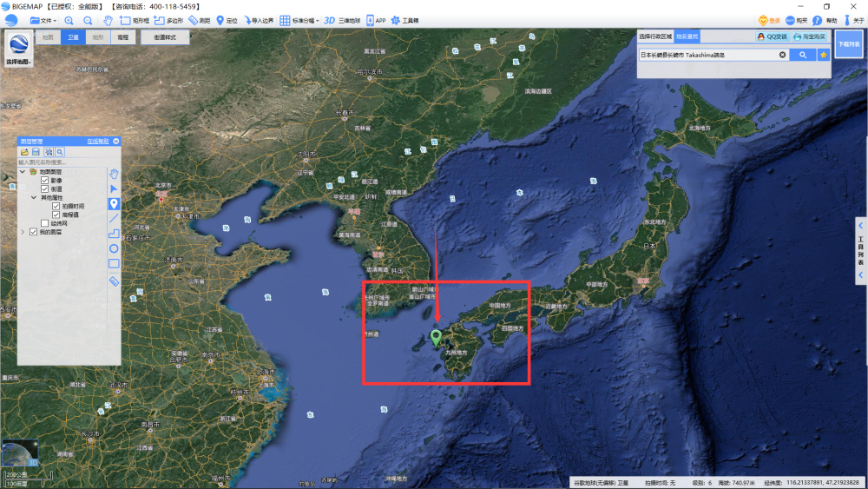Select the circle drawing tool
The width and height of the screenshot is (868, 489).
pos(114,248)
